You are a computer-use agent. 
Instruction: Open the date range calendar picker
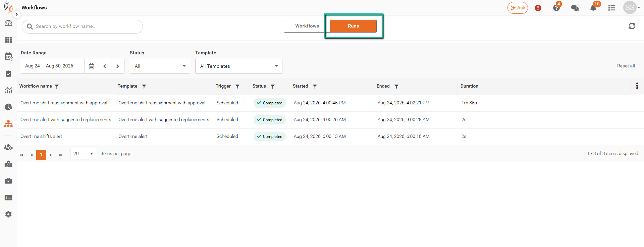91,66
